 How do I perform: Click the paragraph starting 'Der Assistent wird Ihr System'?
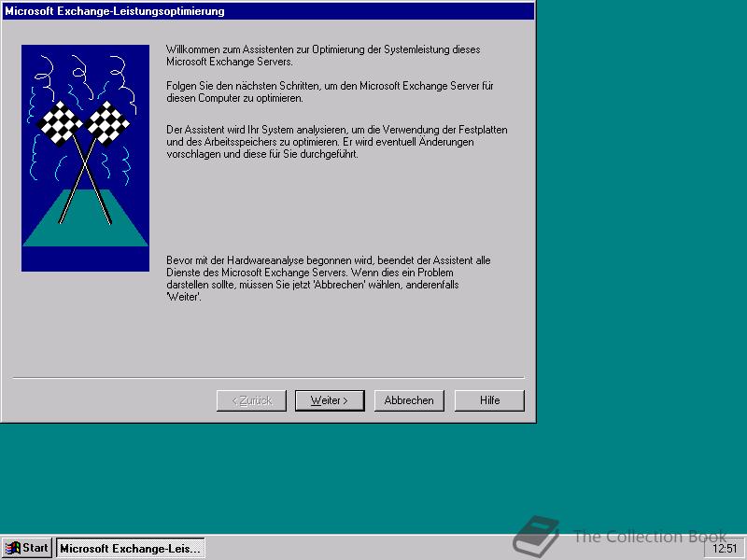[337, 142]
